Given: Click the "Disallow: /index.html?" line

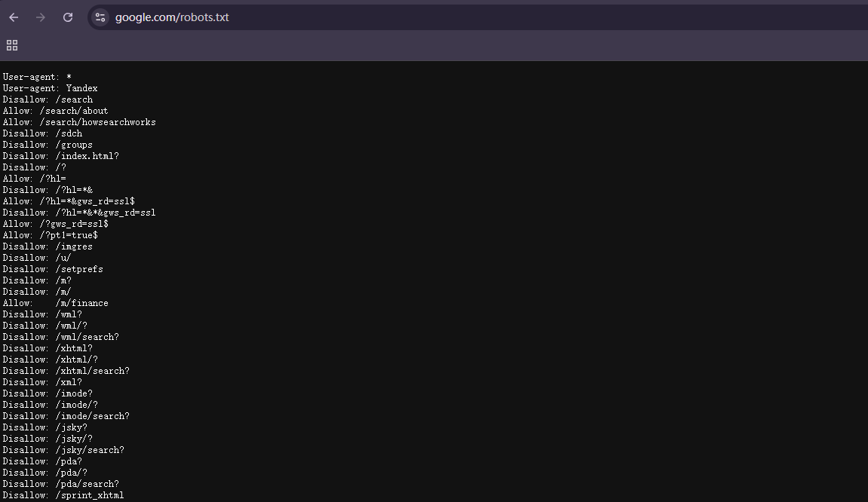Looking at the screenshot, I should point(60,156).
